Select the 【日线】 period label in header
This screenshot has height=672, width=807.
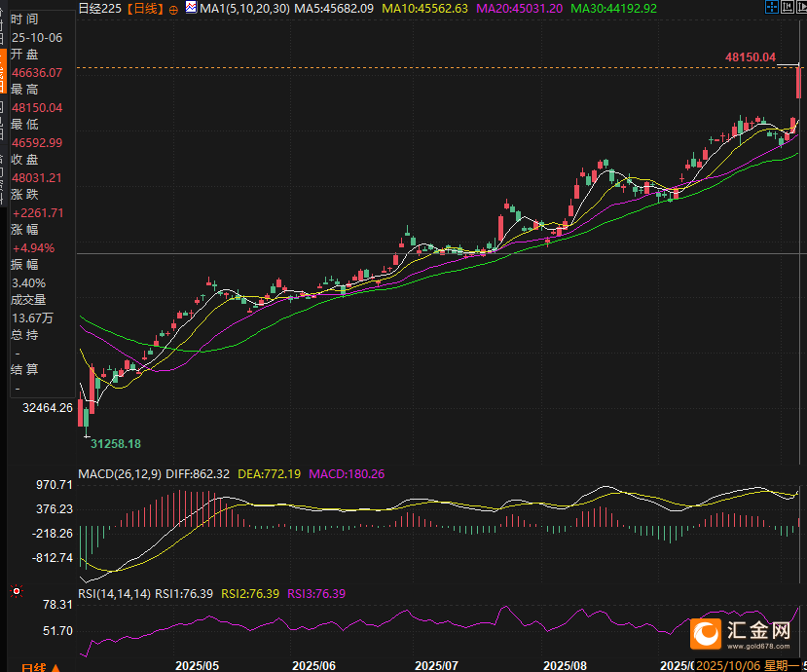coord(145,9)
